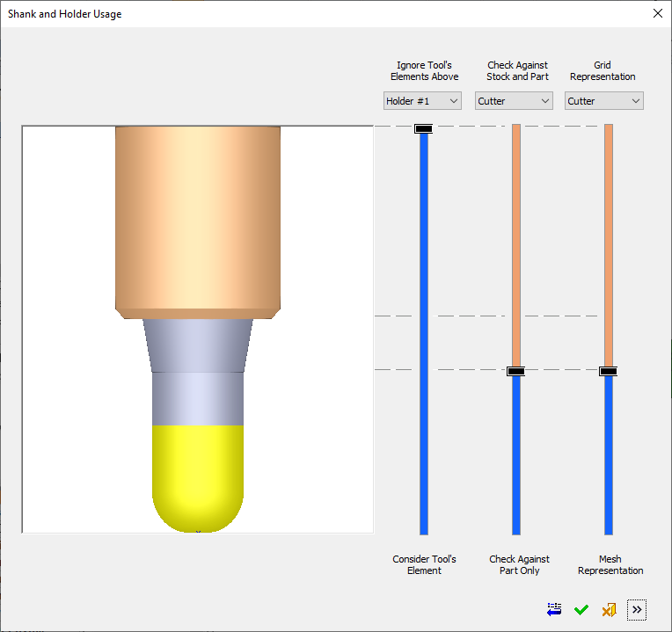Click the 'Check Against Part Only' label
This screenshot has width=672, height=632.
(x=519, y=565)
